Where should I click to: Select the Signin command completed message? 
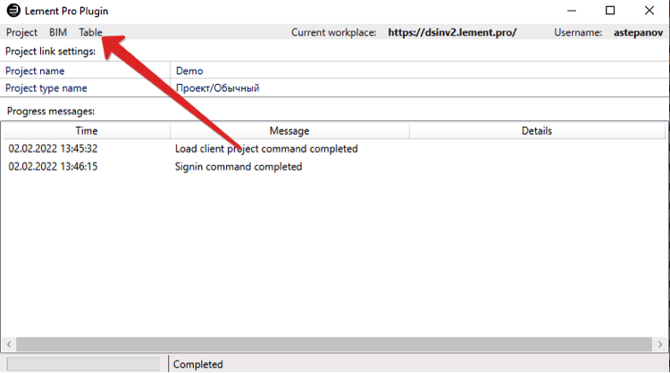238,167
